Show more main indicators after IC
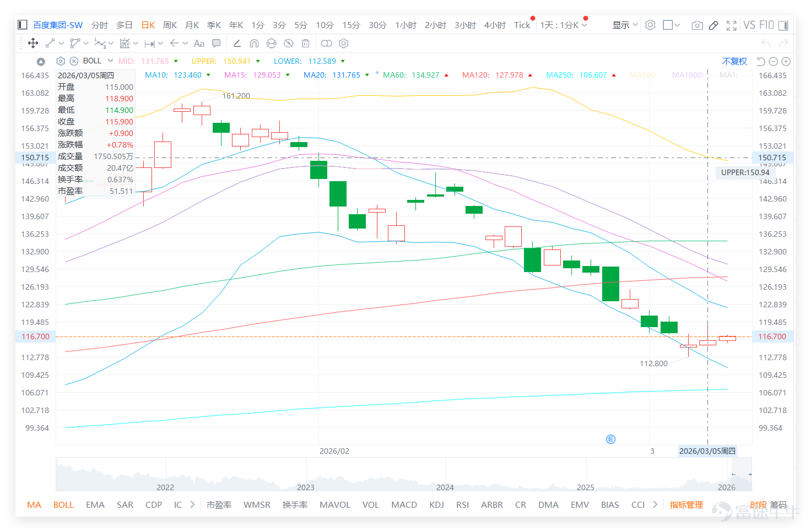 192,504
